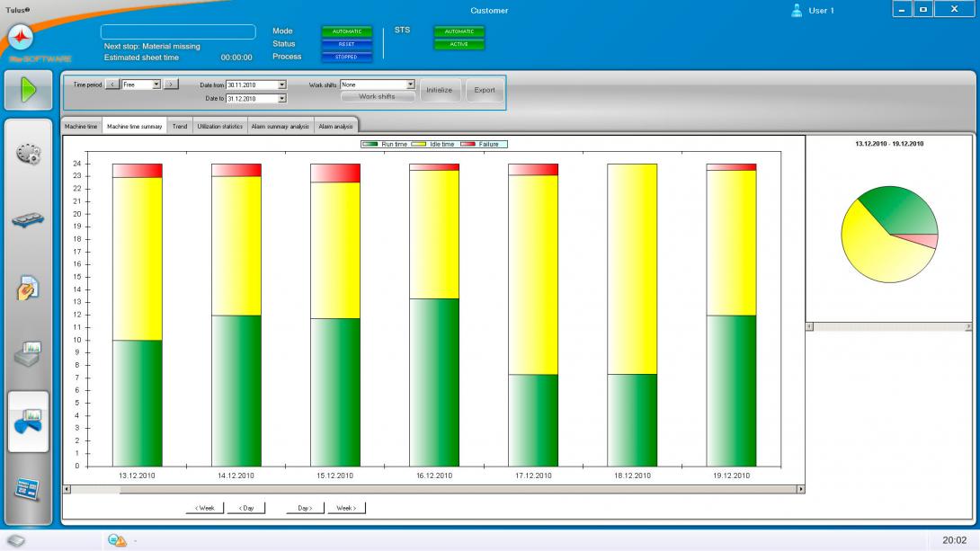Switch to Alarm analysis tab
980x551 pixels.
pos(335,127)
